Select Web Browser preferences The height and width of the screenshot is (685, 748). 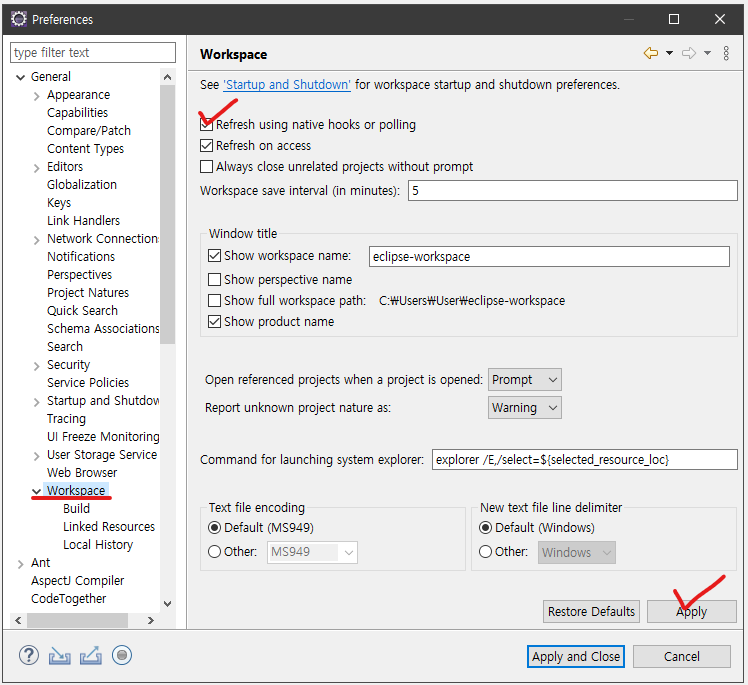(x=82, y=473)
